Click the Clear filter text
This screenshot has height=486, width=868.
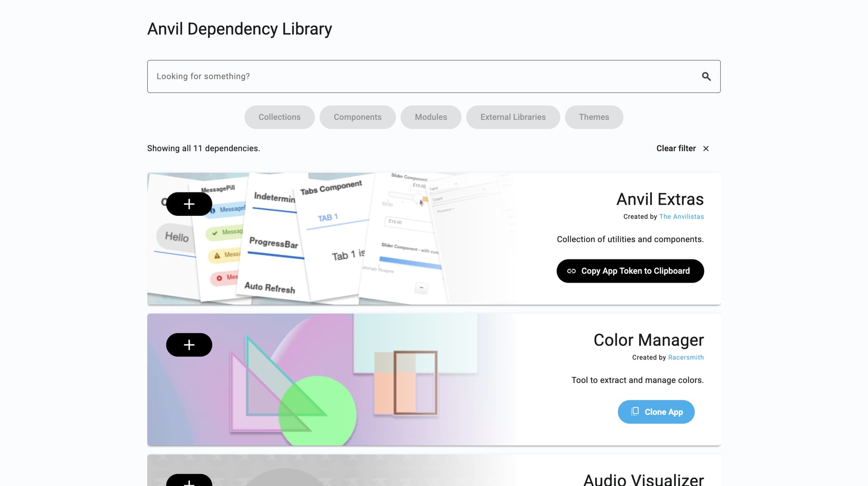point(676,149)
